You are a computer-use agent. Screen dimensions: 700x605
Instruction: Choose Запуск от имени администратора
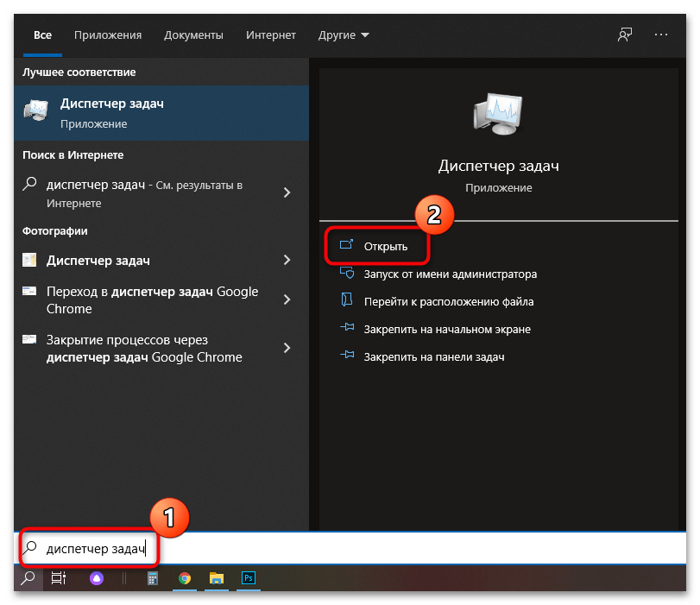450,274
